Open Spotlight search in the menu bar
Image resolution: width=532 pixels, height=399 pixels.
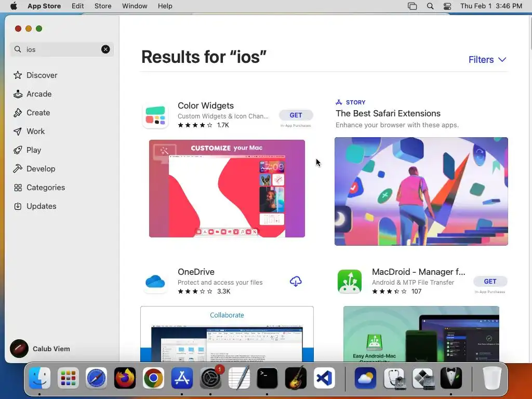[x=430, y=6]
